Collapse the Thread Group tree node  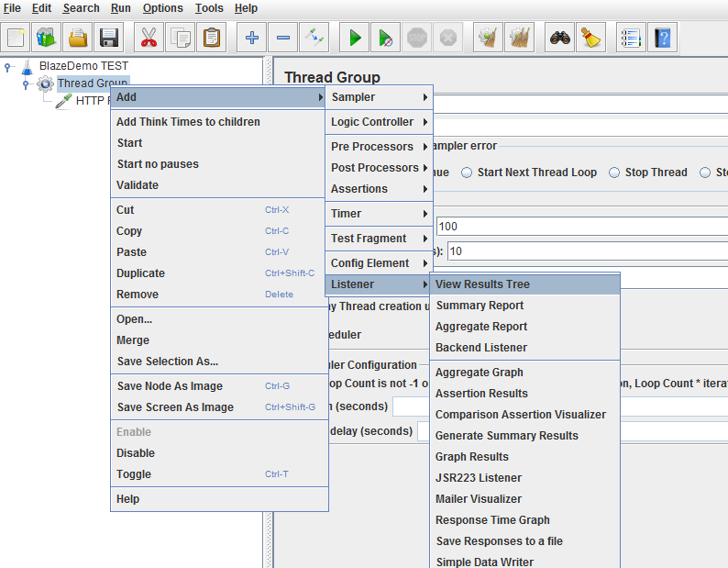coord(27,84)
